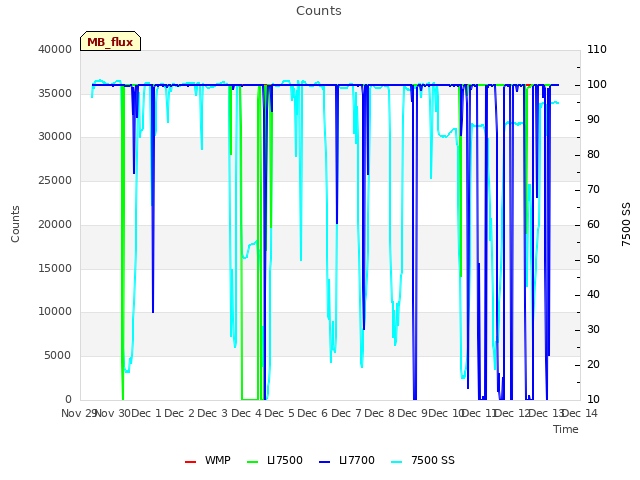Image resolution: width=640 pixels, height=480 pixels.
Task: Click the 20 right axis tick
Action: (x=593, y=364)
